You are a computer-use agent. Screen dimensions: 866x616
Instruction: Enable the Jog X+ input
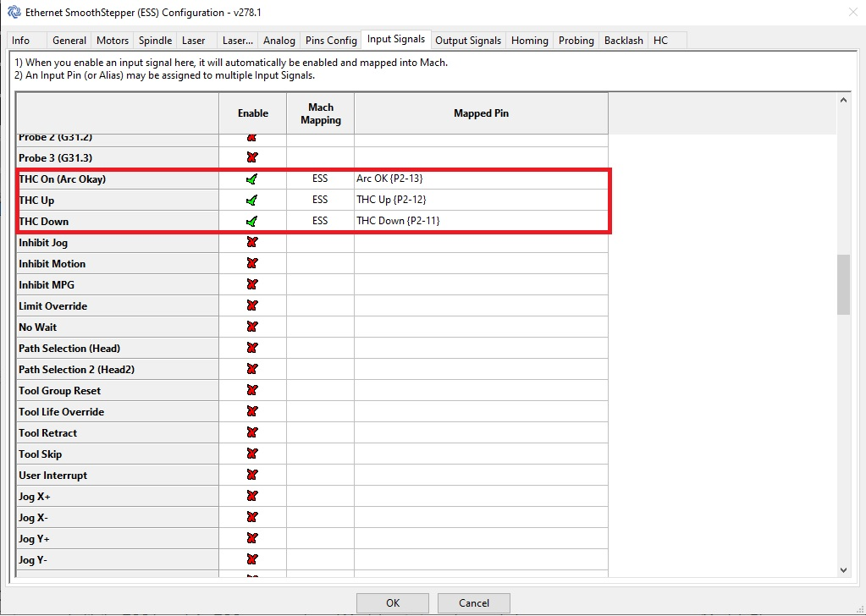(x=252, y=496)
